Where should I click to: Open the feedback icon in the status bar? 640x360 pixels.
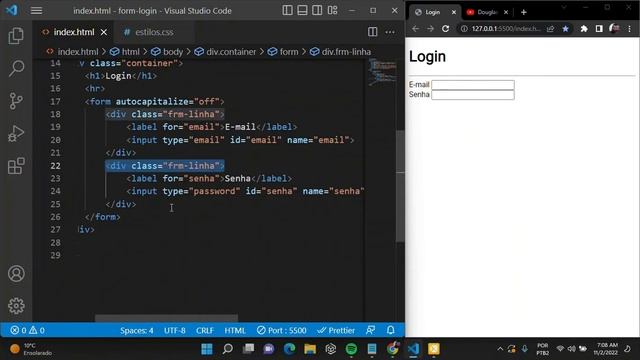tap(370, 330)
